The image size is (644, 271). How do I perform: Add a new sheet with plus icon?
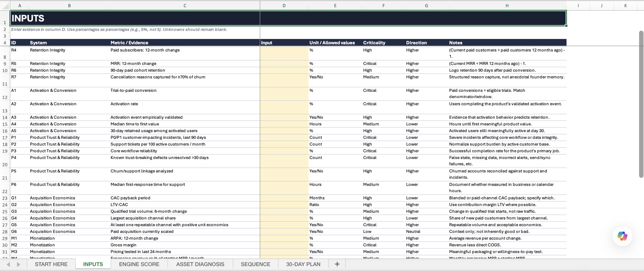click(337, 264)
